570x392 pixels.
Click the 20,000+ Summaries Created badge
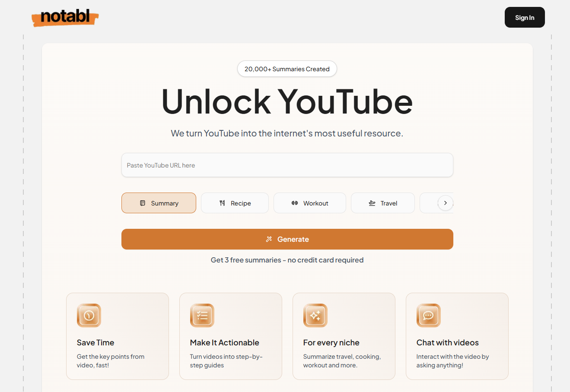tap(287, 69)
